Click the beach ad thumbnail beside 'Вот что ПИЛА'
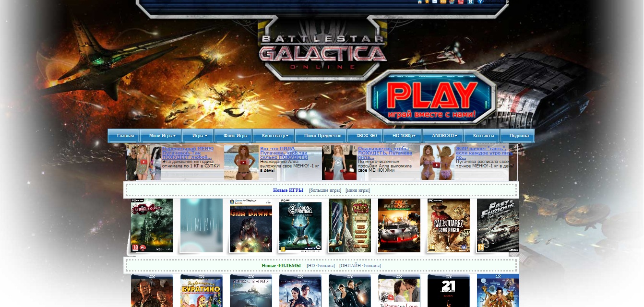 [x=241, y=163]
